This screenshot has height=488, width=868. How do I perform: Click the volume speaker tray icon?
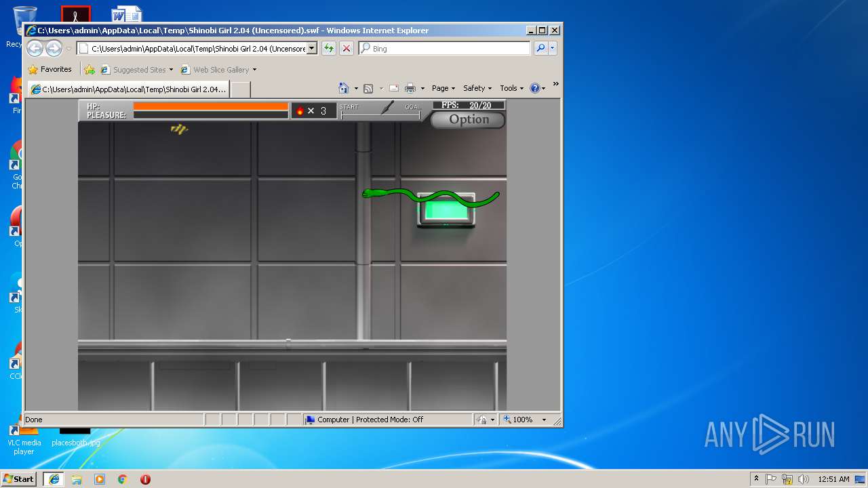click(x=804, y=479)
